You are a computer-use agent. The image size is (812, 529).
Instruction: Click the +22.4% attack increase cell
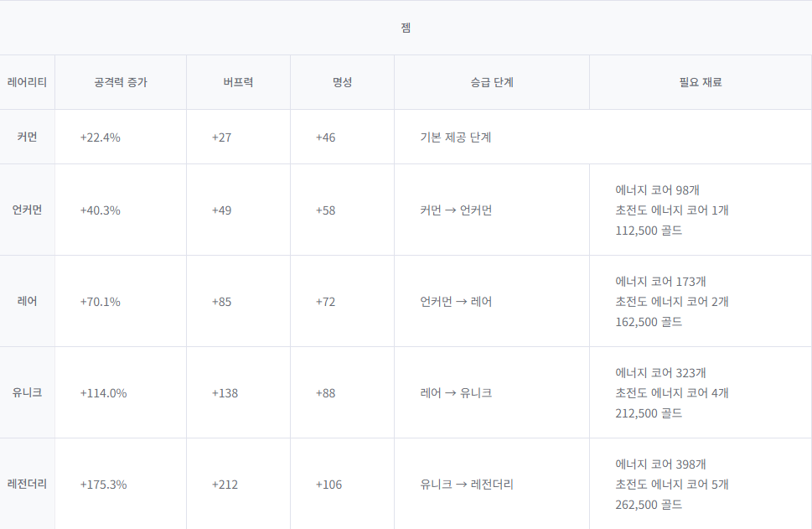pos(100,137)
